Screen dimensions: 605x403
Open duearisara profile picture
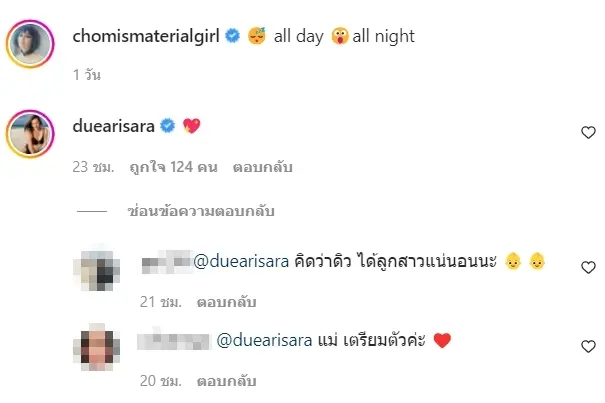click(30, 134)
